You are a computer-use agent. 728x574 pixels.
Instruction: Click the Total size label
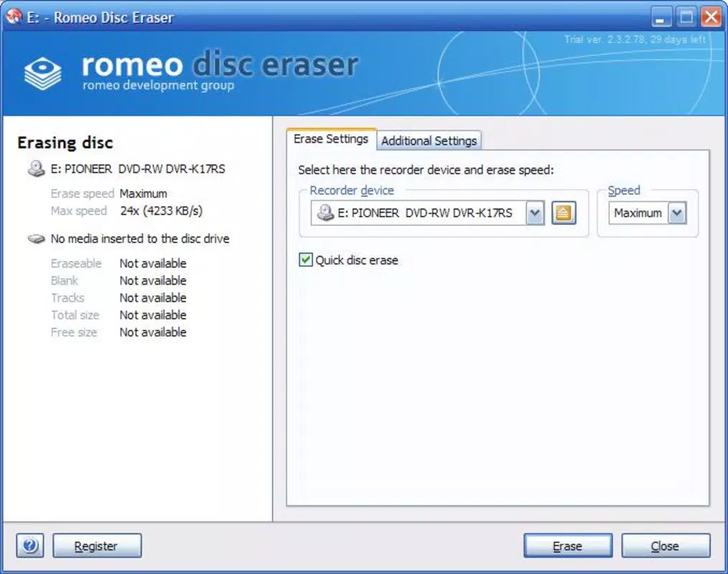click(75, 314)
